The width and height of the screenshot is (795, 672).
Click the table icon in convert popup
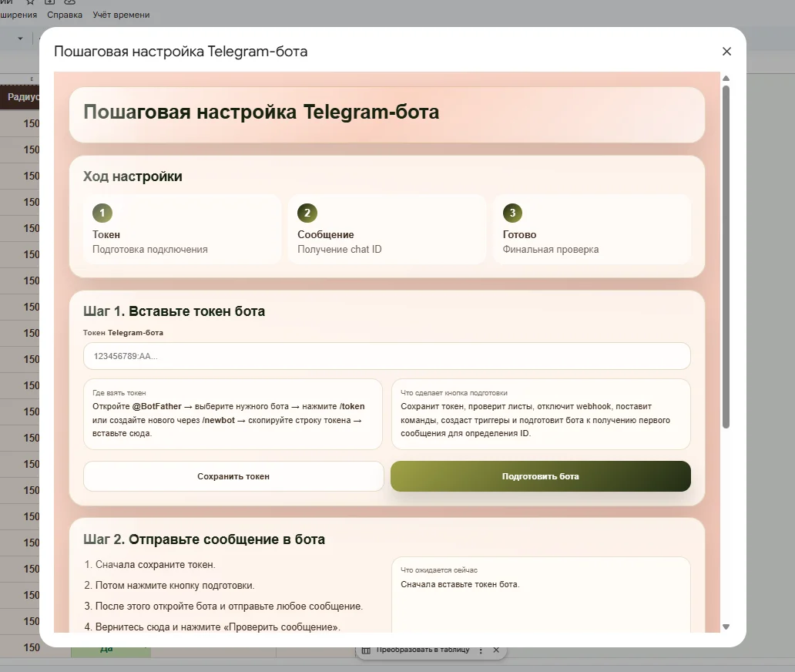[x=366, y=650]
